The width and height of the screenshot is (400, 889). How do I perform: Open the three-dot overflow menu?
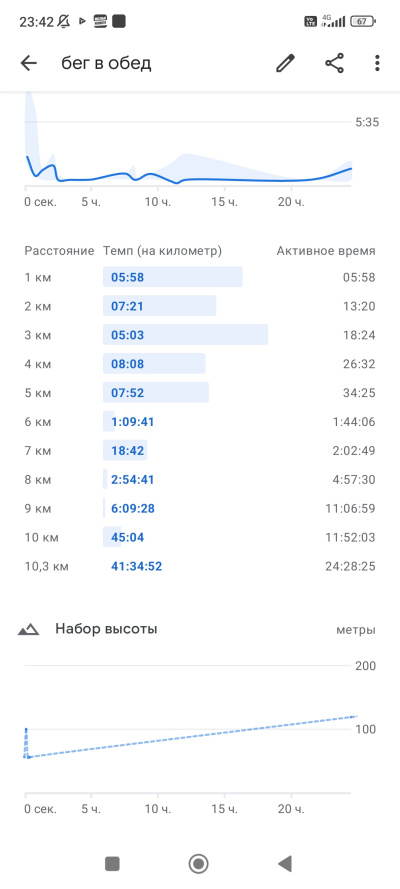(377, 63)
